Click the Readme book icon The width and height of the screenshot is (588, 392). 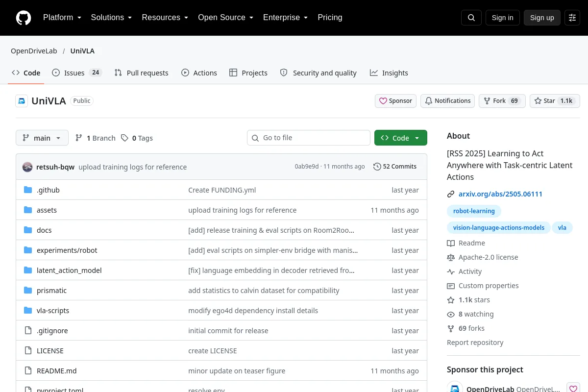click(x=451, y=243)
